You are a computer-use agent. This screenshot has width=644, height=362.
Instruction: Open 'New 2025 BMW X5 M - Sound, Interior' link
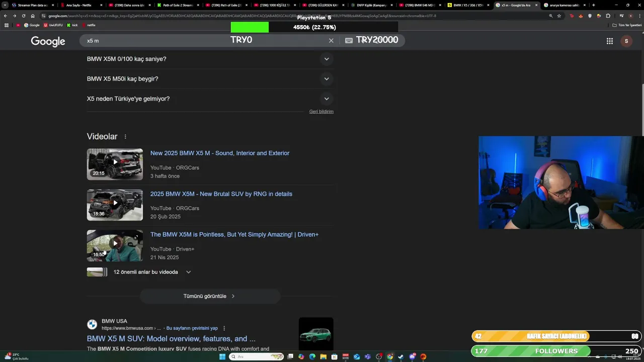220,153
